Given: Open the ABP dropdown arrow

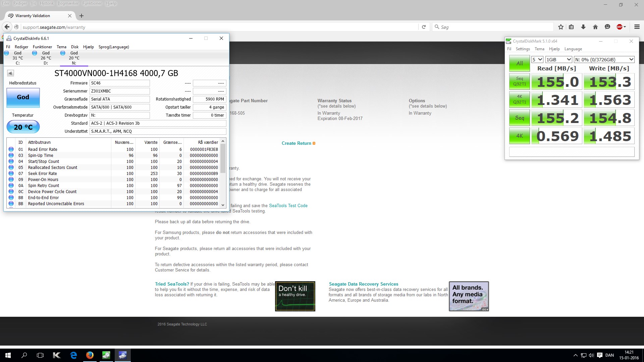Looking at the screenshot, I should point(625,27).
